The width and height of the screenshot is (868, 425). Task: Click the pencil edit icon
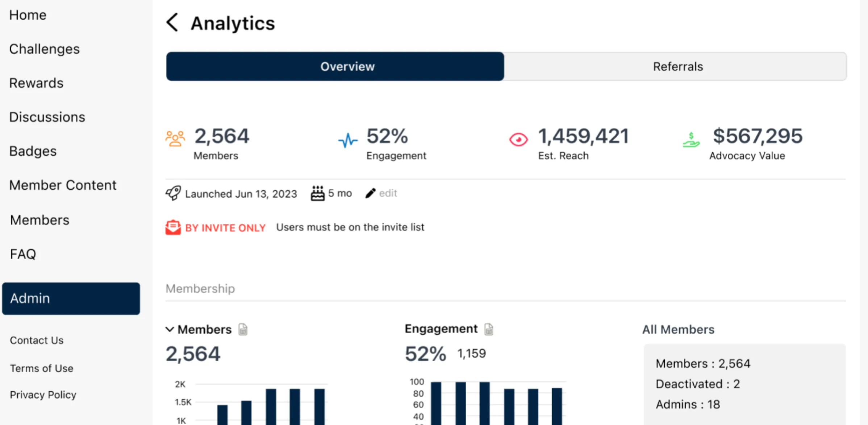pos(370,193)
